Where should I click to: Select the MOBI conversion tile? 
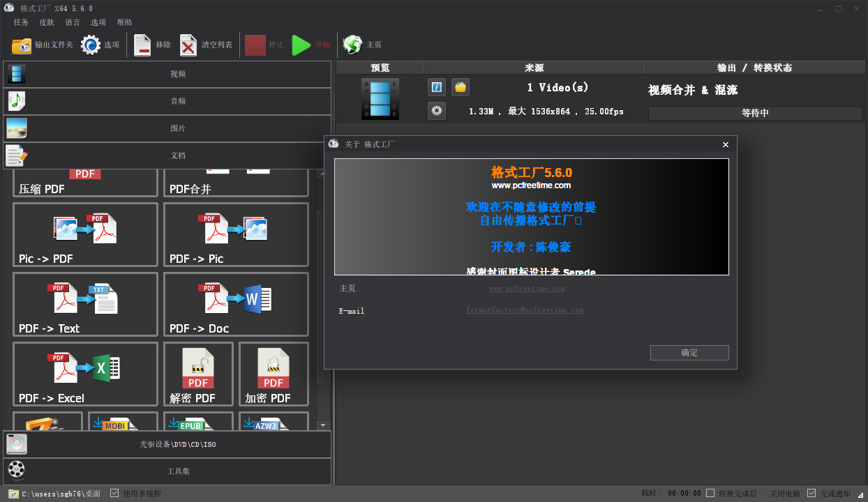(x=123, y=421)
